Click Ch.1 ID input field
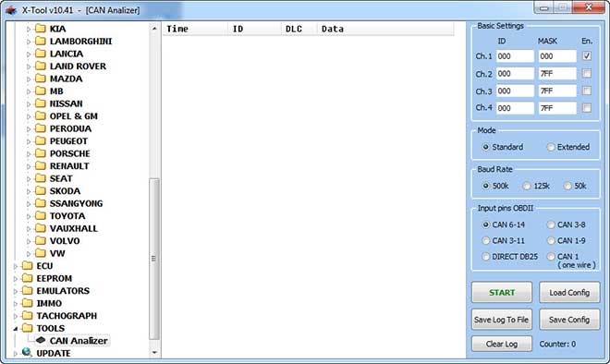The image size is (610, 364). coord(515,56)
